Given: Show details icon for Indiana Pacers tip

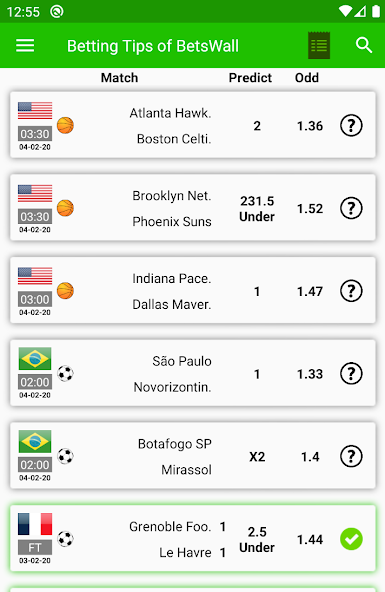Looking at the screenshot, I should pyautogui.click(x=351, y=291).
